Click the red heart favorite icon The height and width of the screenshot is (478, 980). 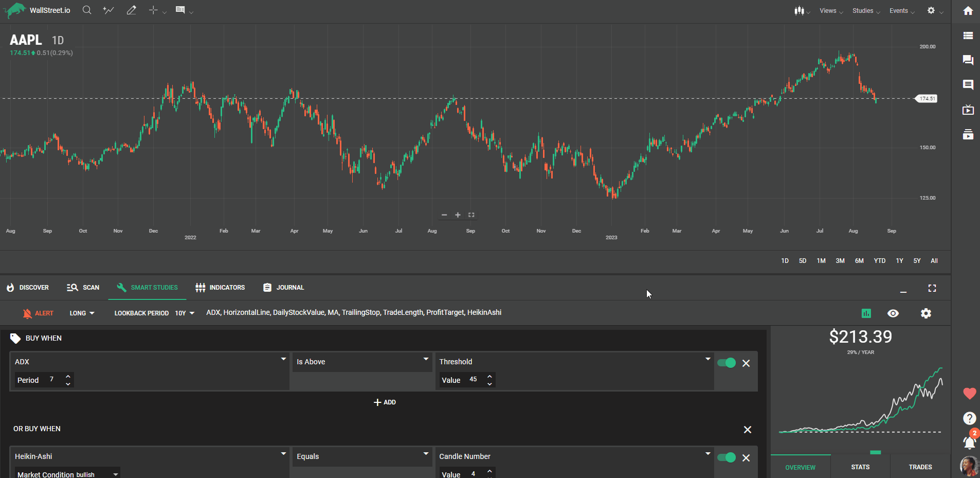pyautogui.click(x=969, y=394)
